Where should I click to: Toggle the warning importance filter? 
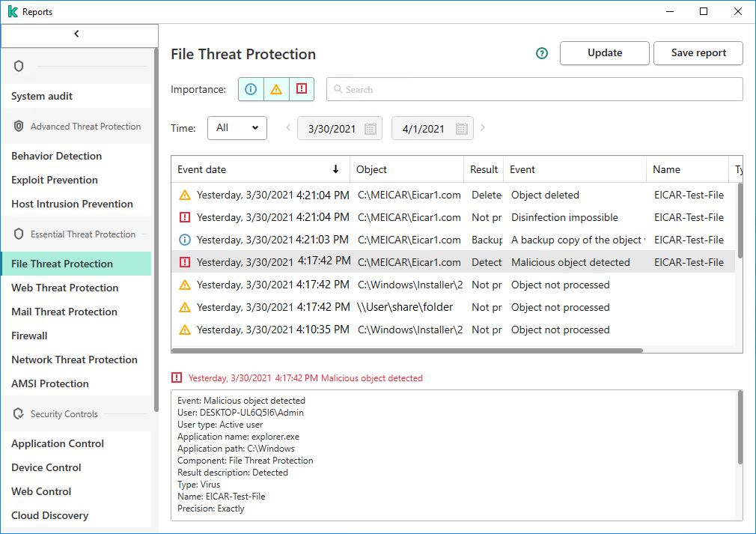[275, 88]
